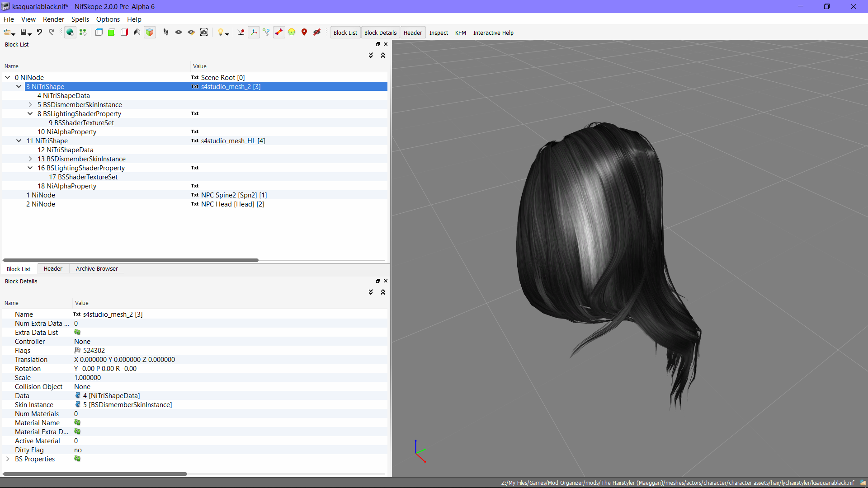
Task: Switch to the Header bottom tab
Action: click(53, 269)
